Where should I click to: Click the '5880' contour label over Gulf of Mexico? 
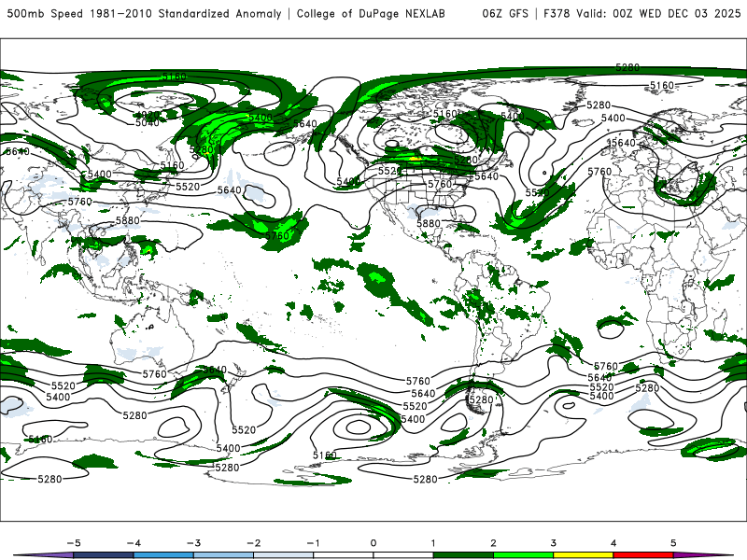coord(429,223)
